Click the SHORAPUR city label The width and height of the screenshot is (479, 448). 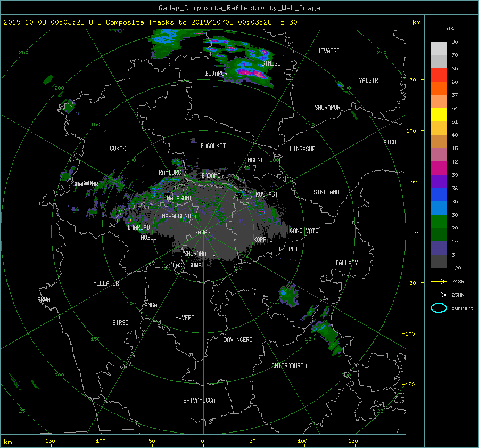(x=327, y=108)
